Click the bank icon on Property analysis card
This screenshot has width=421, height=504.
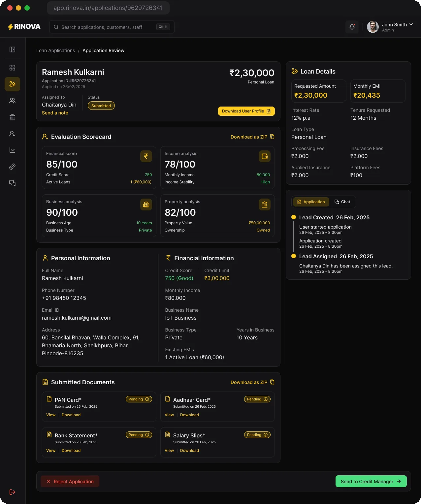coord(265,205)
